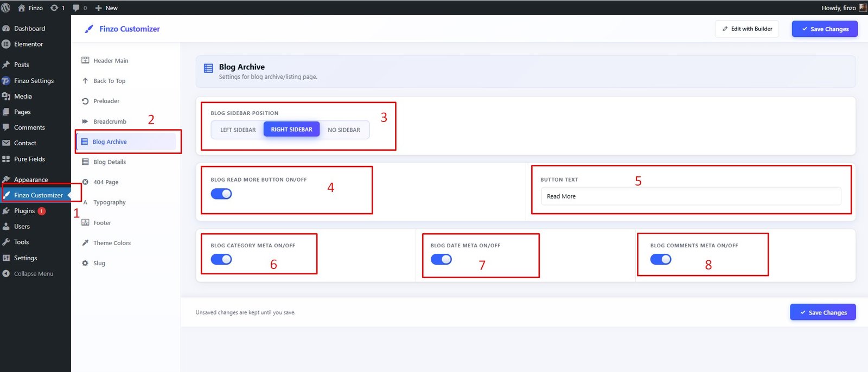Viewport: 868px width, 372px height.
Task: Click the Theme Colors brush icon
Action: point(85,243)
